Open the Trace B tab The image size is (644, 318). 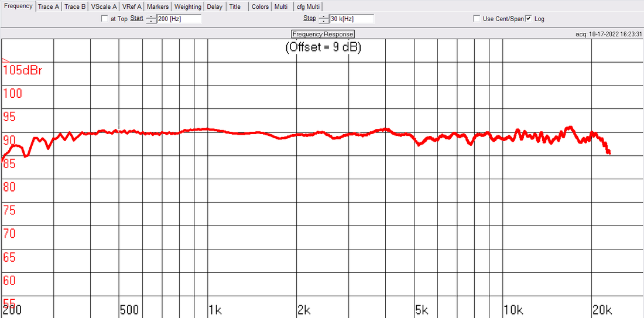(75, 7)
